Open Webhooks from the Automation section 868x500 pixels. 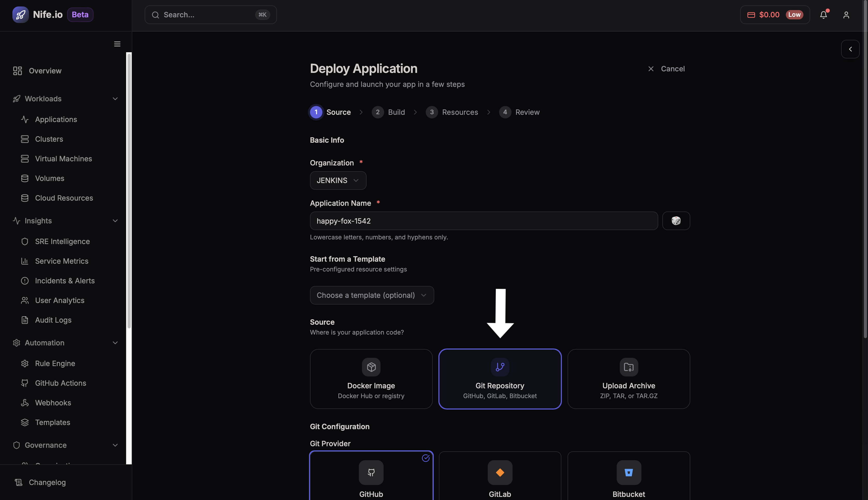(x=53, y=403)
